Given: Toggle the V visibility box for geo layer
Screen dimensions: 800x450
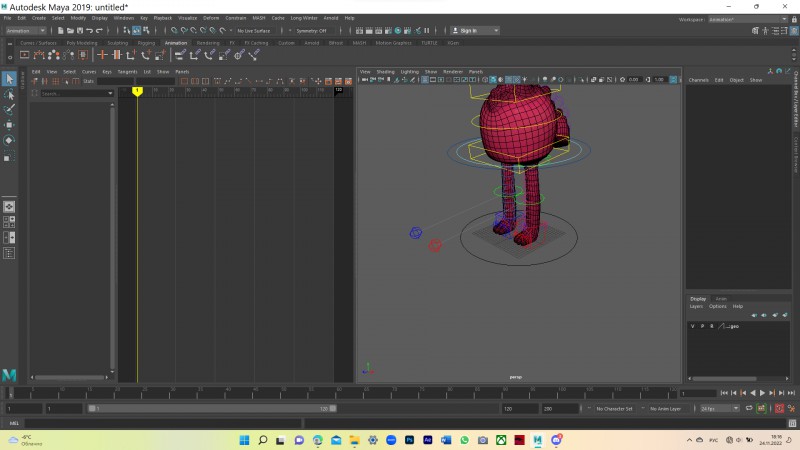Looking at the screenshot, I should click(x=691, y=326).
